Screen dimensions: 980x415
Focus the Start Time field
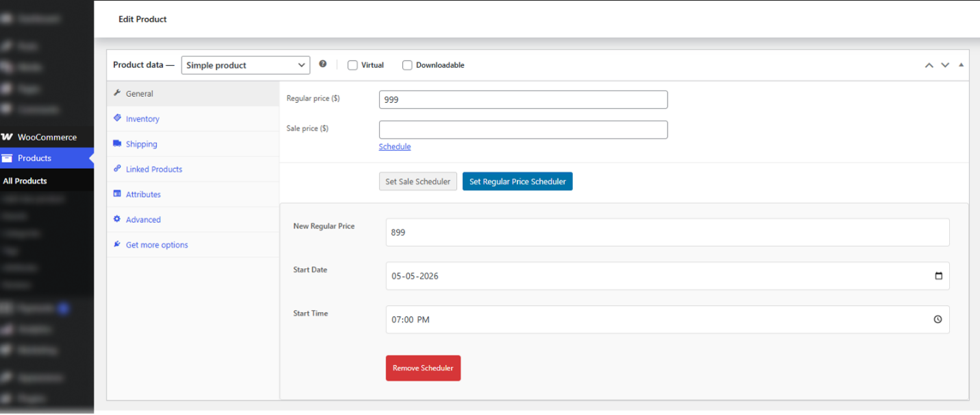pos(667,320)
